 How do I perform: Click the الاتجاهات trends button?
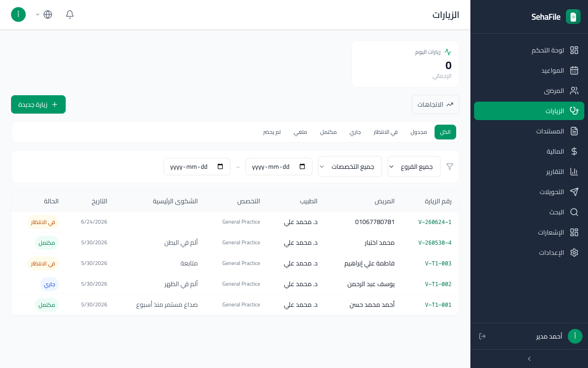[435, 104]
